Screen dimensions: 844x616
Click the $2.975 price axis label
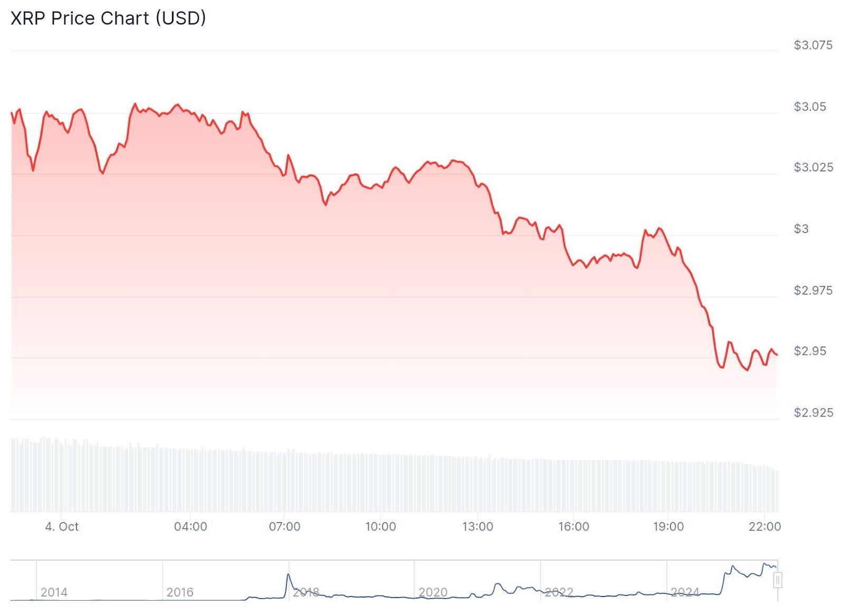coord(813,291)
